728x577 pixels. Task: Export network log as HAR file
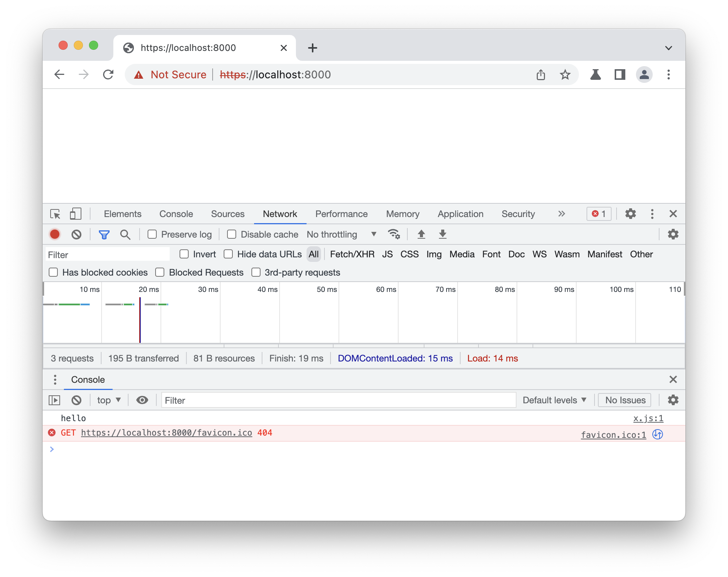442,235
